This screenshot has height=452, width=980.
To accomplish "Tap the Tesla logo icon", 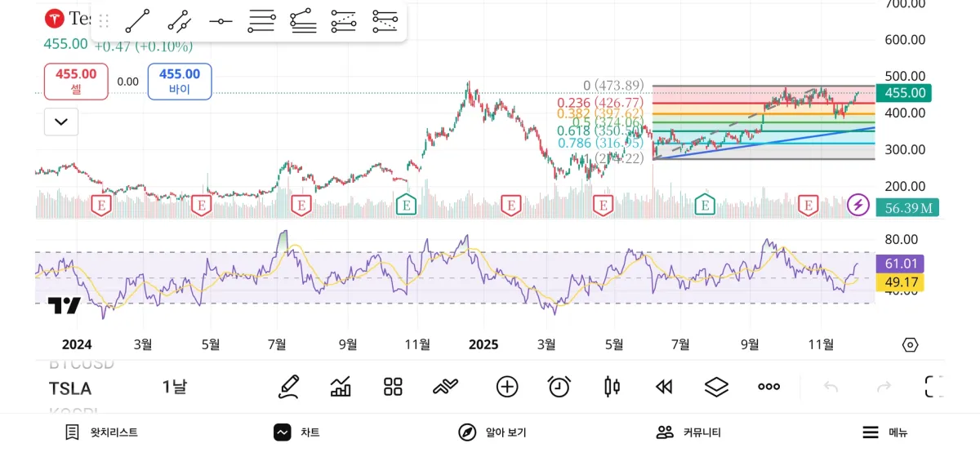I will [x=55, y=18].
